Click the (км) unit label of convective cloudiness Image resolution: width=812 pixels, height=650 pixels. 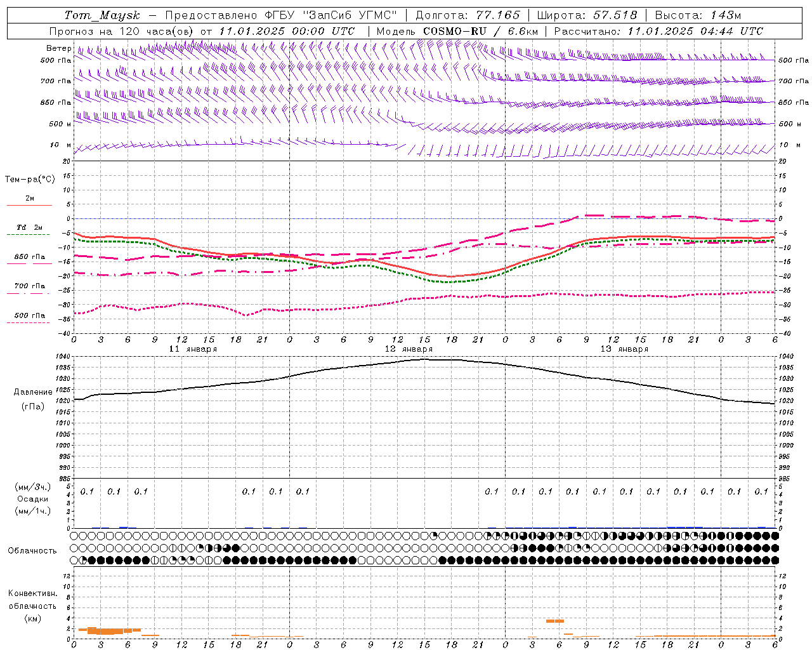point(32,618)
